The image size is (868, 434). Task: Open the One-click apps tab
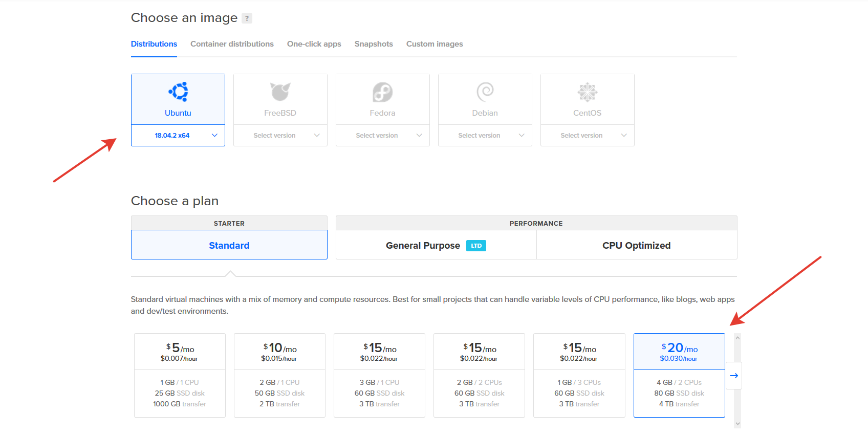click(314, 44)
